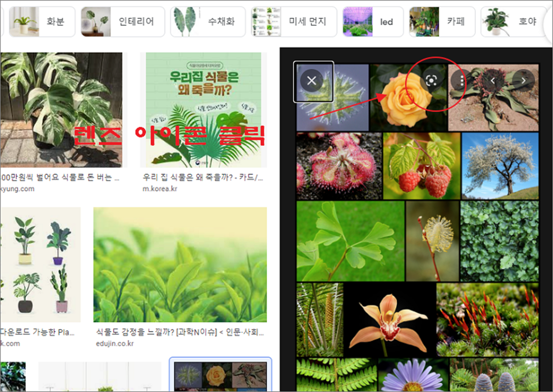The image size is (553, 392).
Task: Click the orange orchid flower in the preview
Action: point(390,320)
